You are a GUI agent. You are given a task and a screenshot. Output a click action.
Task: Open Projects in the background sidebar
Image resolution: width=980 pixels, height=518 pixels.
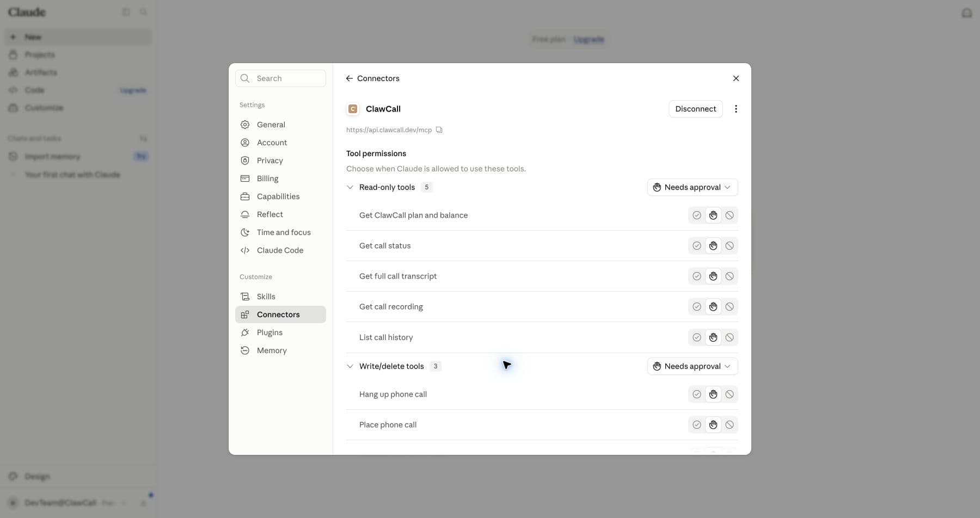coord(78,54)
